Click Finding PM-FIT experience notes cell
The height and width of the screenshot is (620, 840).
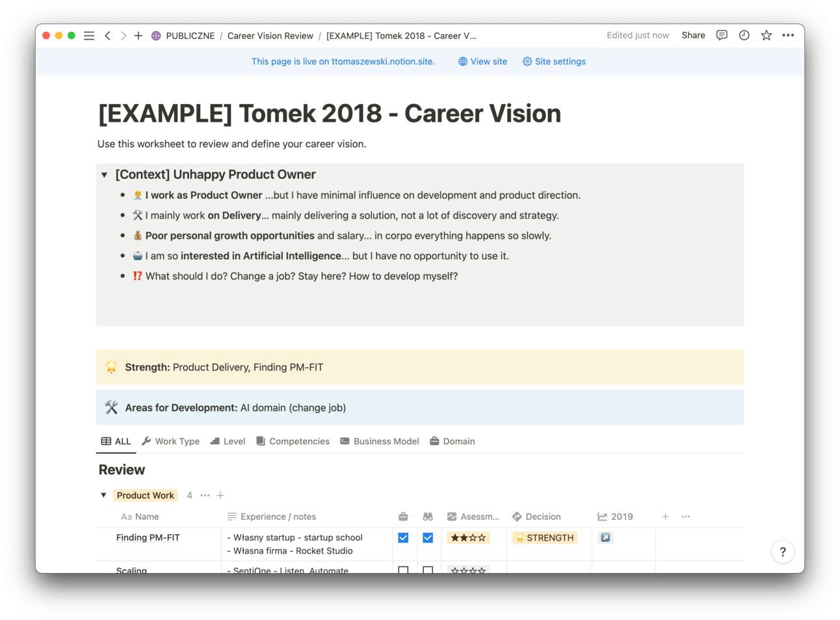(307, 544)
